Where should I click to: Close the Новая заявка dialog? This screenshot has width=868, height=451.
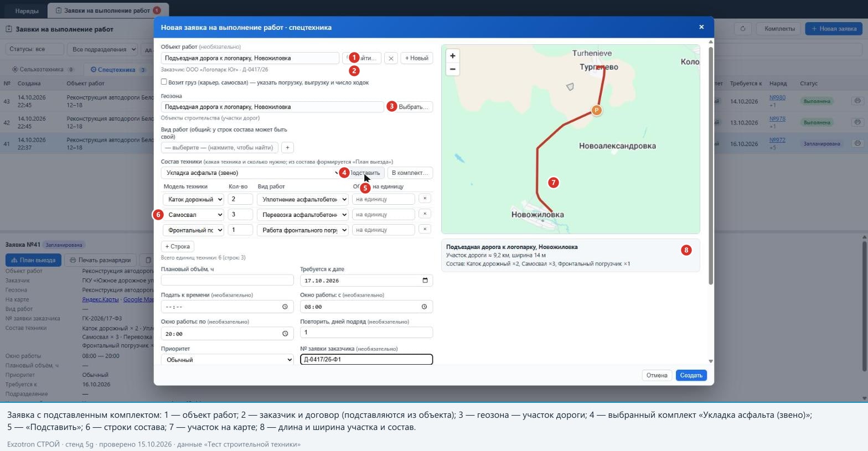[x=701, y=27]
